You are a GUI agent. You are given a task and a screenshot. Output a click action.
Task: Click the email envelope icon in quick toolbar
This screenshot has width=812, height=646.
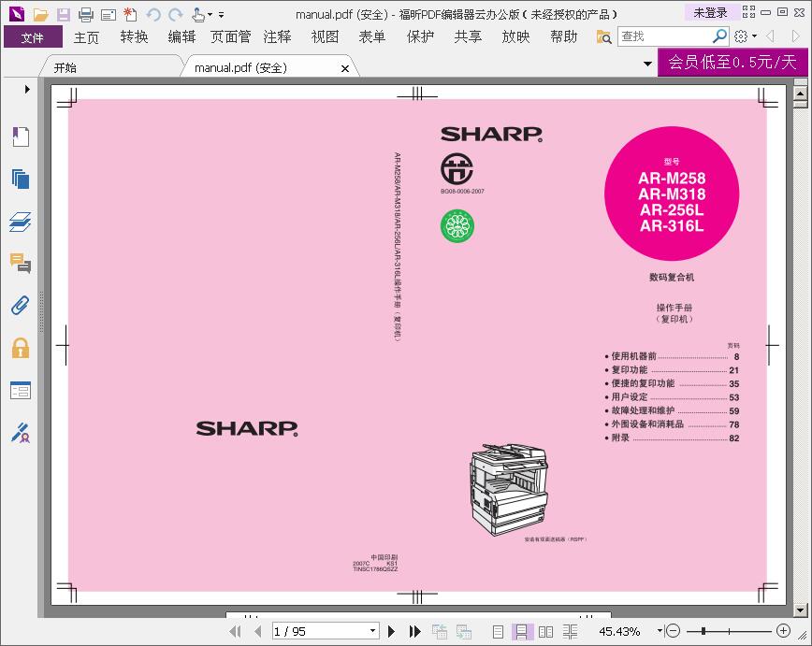pyautogui.click(x=109, y=15)
